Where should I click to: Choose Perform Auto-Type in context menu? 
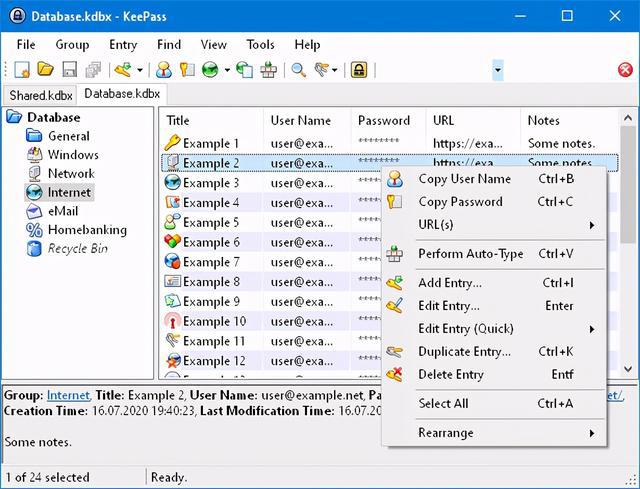tap(494, 253)
